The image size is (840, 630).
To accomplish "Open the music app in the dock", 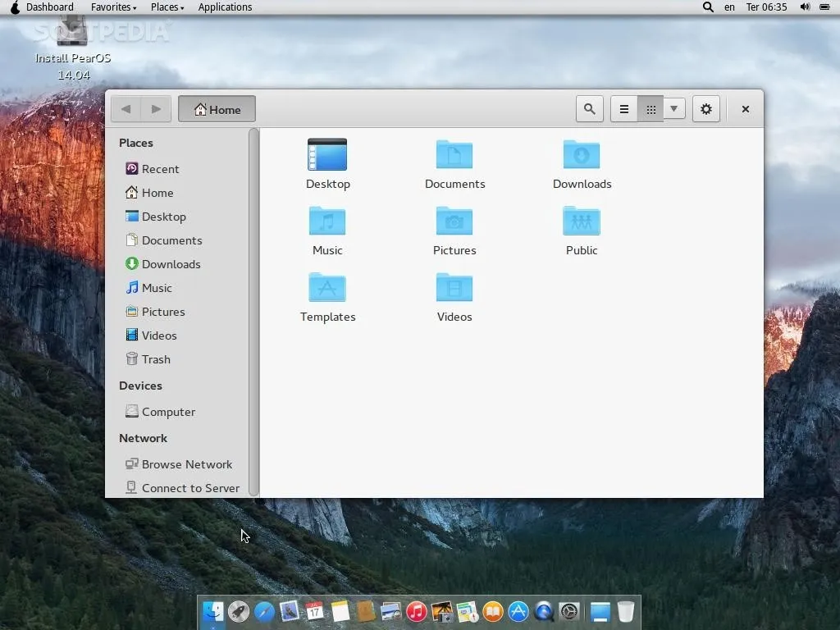I will (417, 612).
